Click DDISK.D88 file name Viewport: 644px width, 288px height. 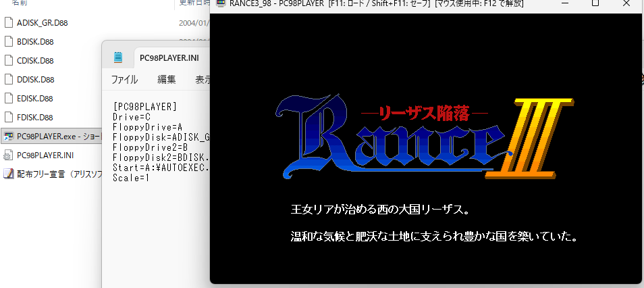[36, 79]
